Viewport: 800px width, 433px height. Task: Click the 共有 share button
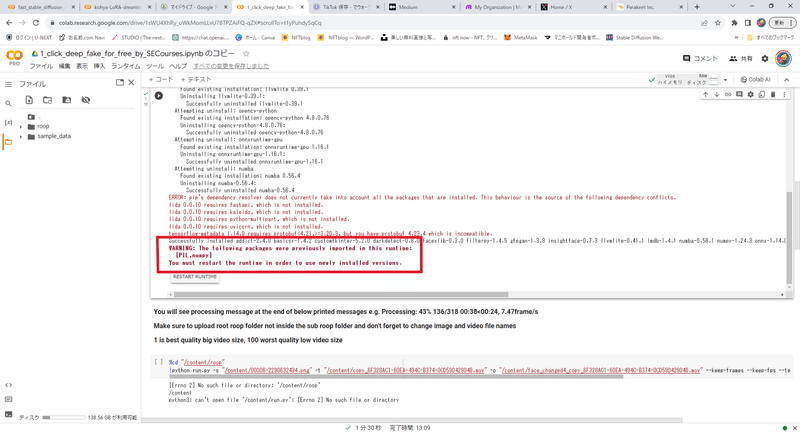[x=741, y=59]
